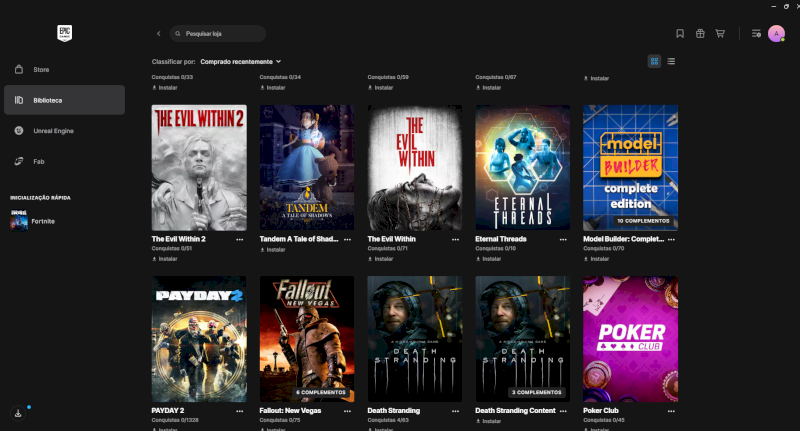Screen dimensions: 800x431
Task: Switch to grid view
Action: 654,61
